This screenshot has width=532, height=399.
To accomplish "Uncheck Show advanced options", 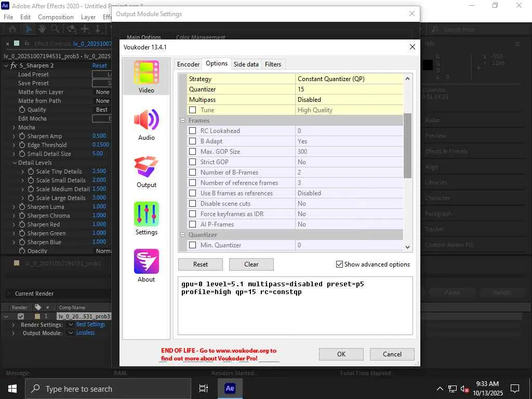I will click(x=339, y=264).
